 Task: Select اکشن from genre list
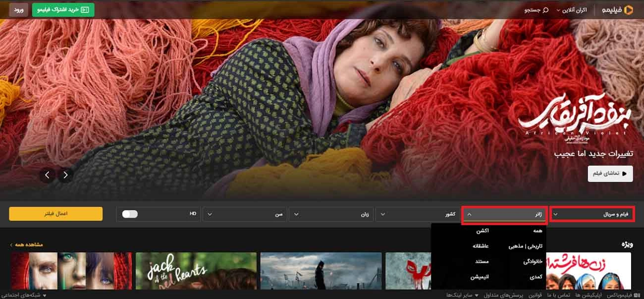coord(482,231)
